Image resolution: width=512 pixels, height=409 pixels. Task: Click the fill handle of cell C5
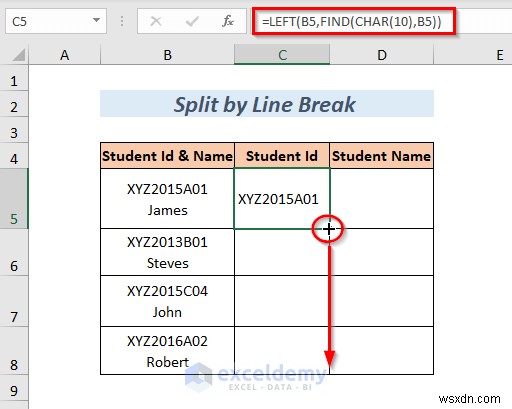tap(329, 229)
